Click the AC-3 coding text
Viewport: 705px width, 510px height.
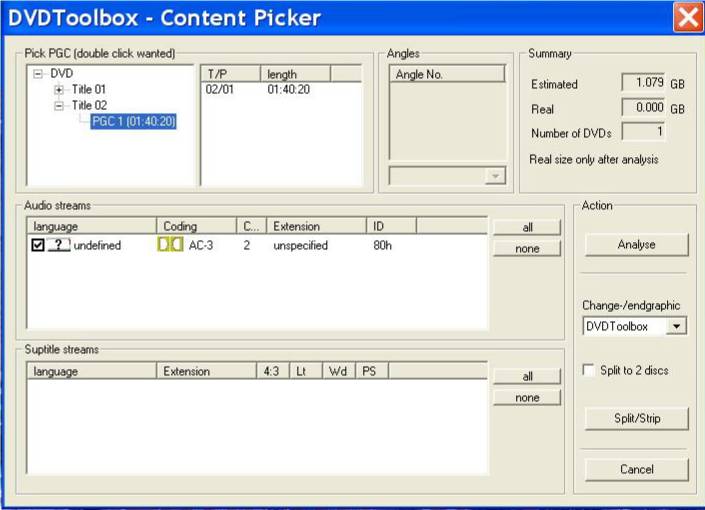coord(201,246)
